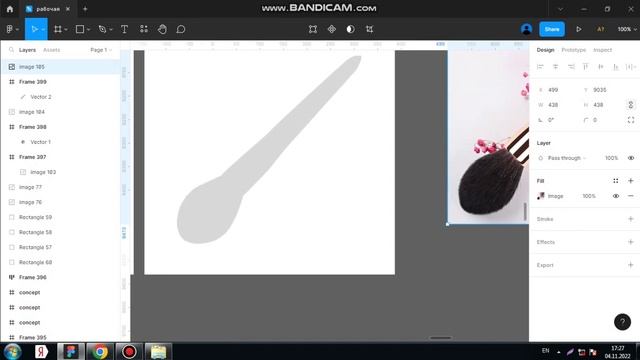The image size is (640, 360).
Task: Expand the Frame tools dropdown arrow
Action: click(x=66, y=29)
